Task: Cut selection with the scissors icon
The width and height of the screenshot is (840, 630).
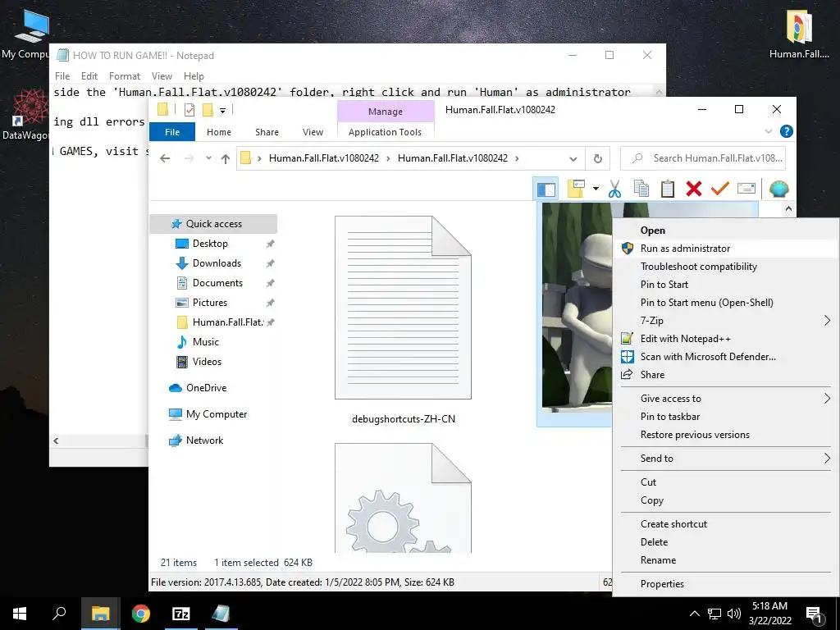Action: click(x=614, y=189)
